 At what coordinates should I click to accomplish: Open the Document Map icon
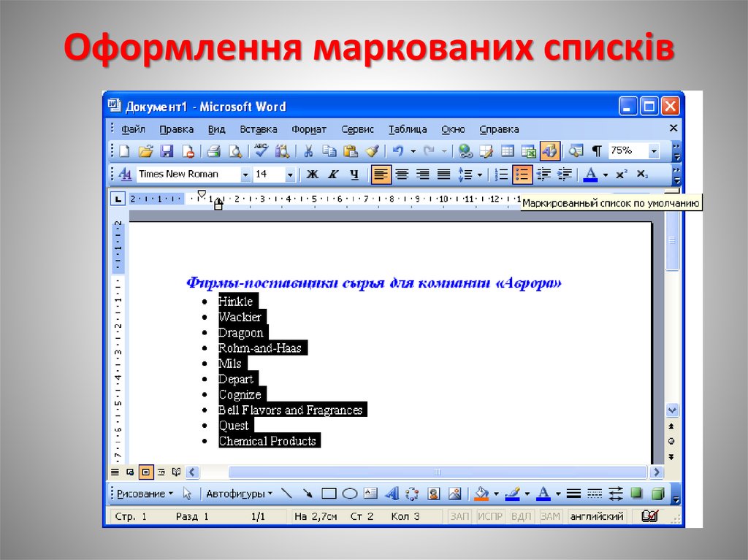[x=576, y=151]
